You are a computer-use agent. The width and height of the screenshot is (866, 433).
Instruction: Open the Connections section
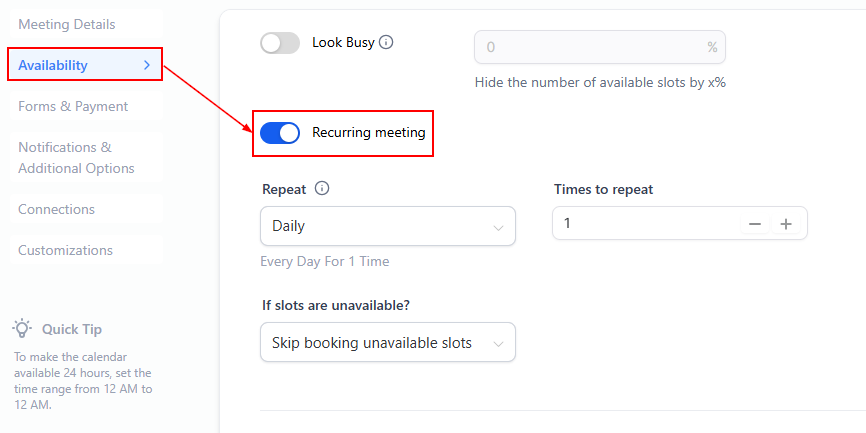pos(57,209)
